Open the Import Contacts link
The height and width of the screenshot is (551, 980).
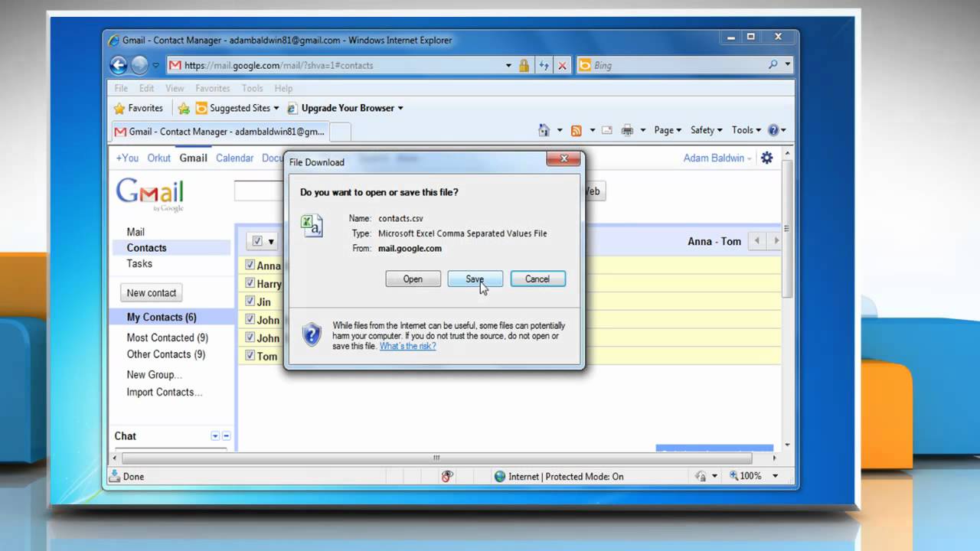pos(165,392)
